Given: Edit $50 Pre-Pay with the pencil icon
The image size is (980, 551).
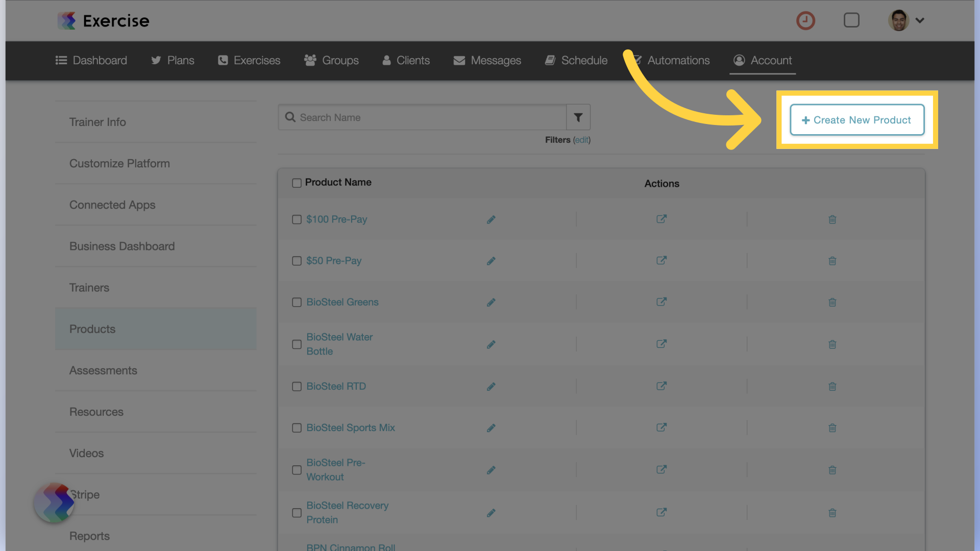Looking at the screenshot, I should pos(491,261).
